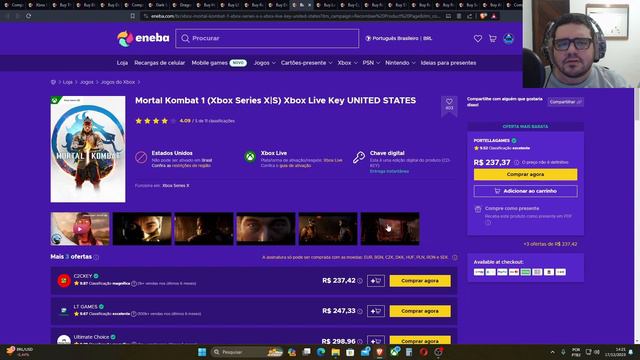Open Ideias para presentes in the nav
Image resolution: width=640 pixels, height=360 pixels.
click(448, 63)
